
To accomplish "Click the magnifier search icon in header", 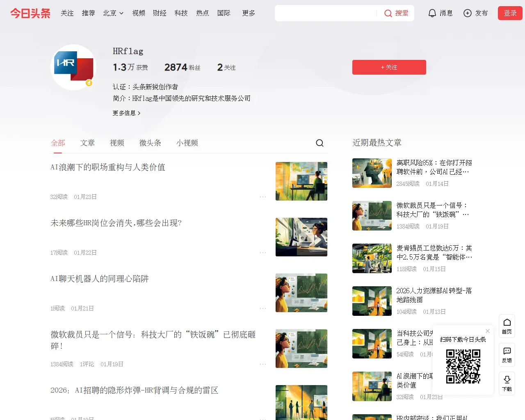I will coord(388,13).
